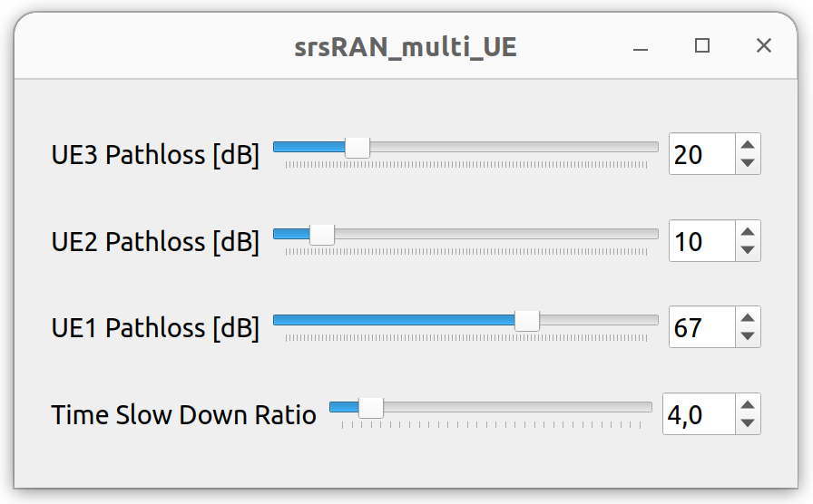
Task: Maximize the srsRAN_multi_UE window
Action: (x=702, y=46)
